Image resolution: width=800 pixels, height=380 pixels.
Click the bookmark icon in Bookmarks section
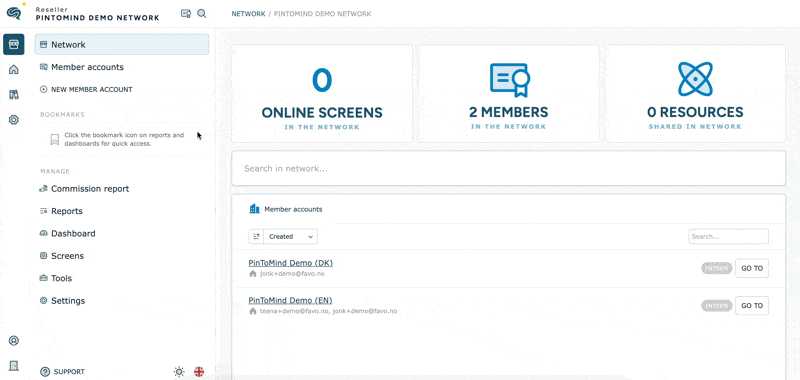54,140
